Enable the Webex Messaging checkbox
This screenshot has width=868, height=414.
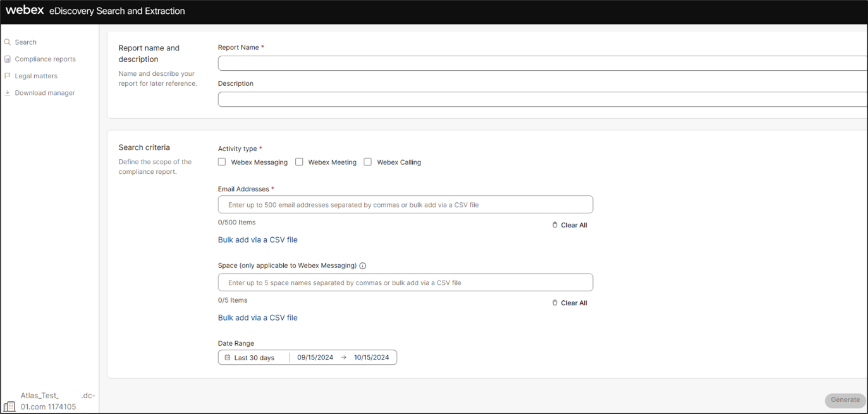pos(222,162)
